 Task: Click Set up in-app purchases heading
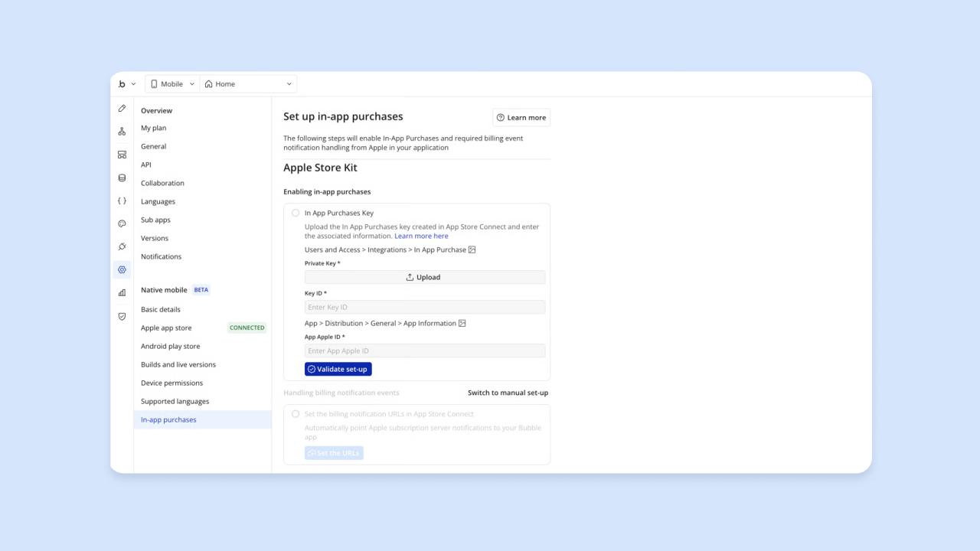point(343,116)
